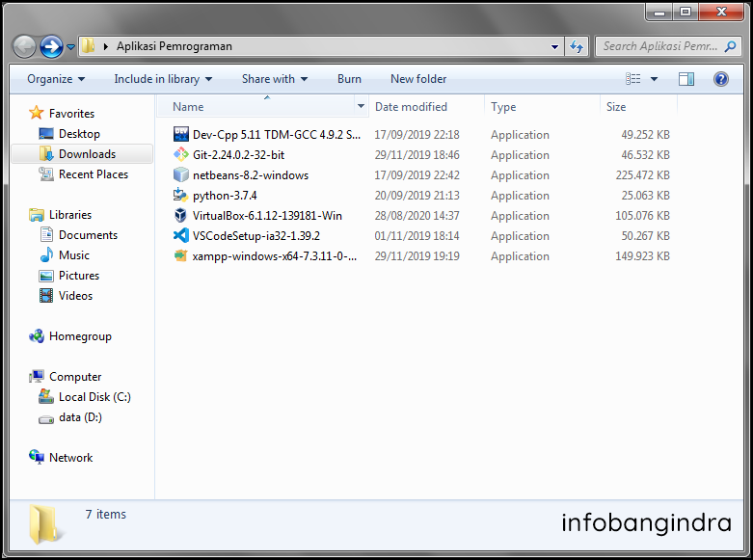
Task: Refresh the Aplikasi Pemrograman folder view
Action: [x=577, y=46]
